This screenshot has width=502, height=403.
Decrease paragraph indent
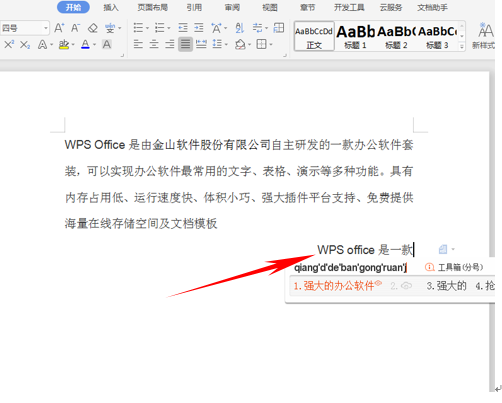pyautogui.click(x=183, y=28)
